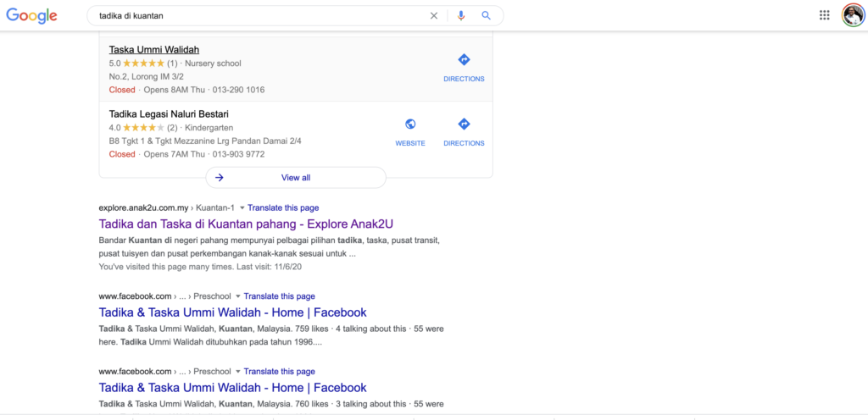
Task: Click the first www.facebook.com Preschool breadcrumb
Action: [x=165, y=296]
